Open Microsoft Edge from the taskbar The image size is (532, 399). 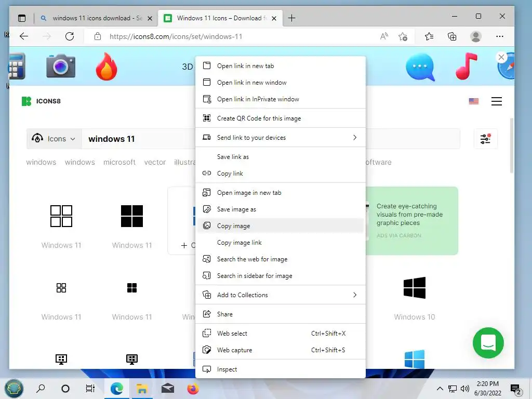click(x=117, y=389)
